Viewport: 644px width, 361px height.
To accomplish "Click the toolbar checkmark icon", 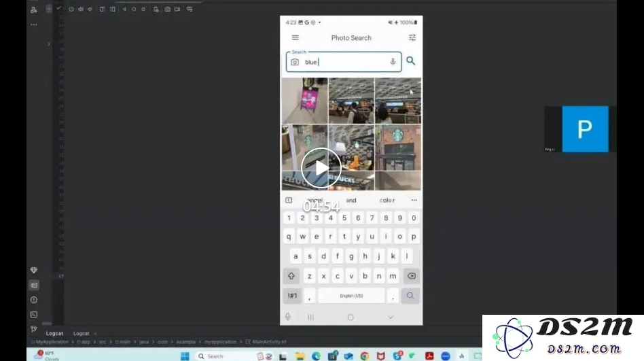I will (x=58, y=7).
